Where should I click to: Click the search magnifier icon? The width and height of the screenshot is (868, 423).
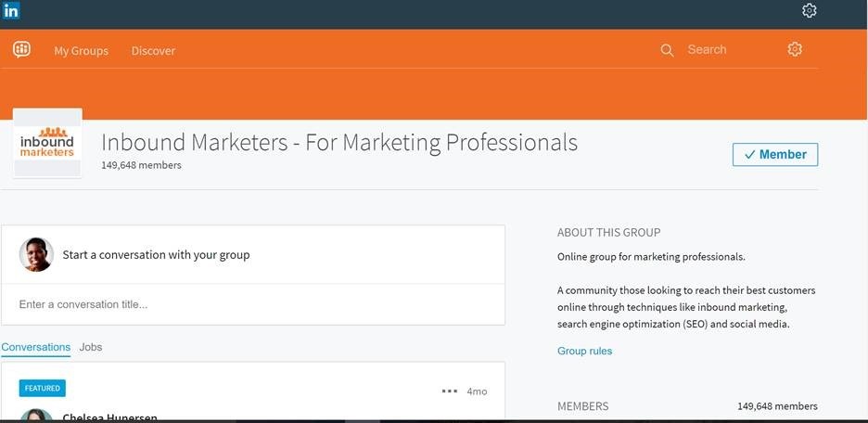tap(667, 50)
